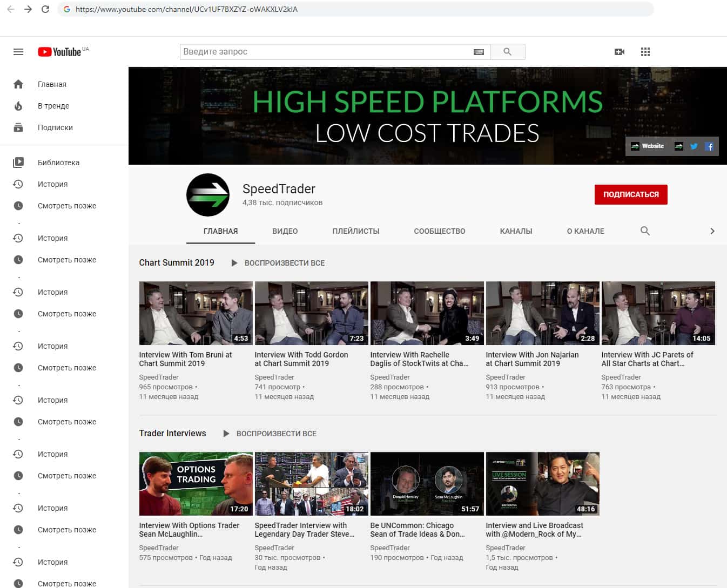Go to В тренде in sidebar
Screen dimensions: 727x588
click(53, 106)
